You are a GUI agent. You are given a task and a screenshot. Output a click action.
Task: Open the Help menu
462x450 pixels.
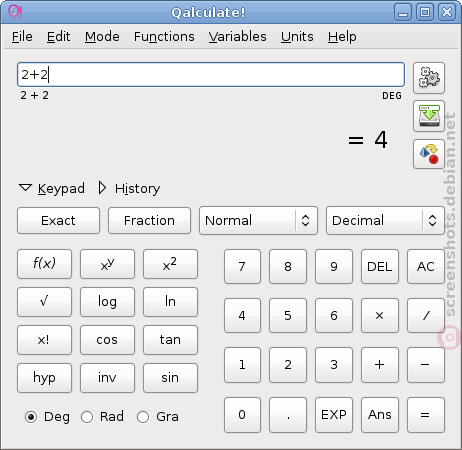pyautogui.click(x=342, y=36)
